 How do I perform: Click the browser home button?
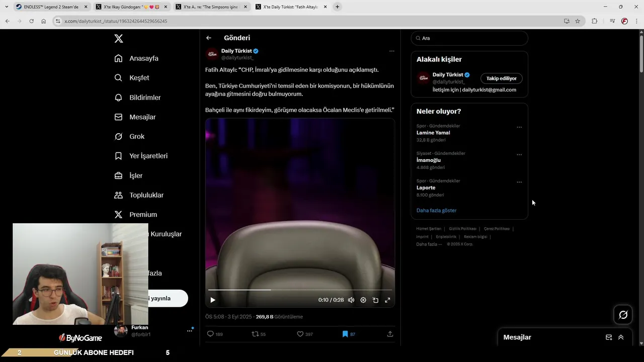(x=43, y=21)
